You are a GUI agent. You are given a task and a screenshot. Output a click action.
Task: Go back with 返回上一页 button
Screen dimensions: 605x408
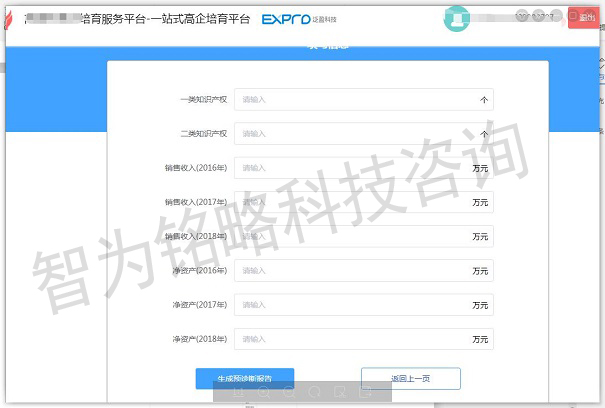[410, 378]
